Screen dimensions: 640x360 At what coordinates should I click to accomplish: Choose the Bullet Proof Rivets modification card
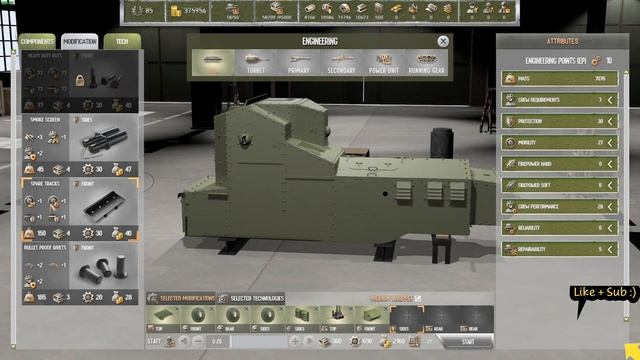click(80, 273)
